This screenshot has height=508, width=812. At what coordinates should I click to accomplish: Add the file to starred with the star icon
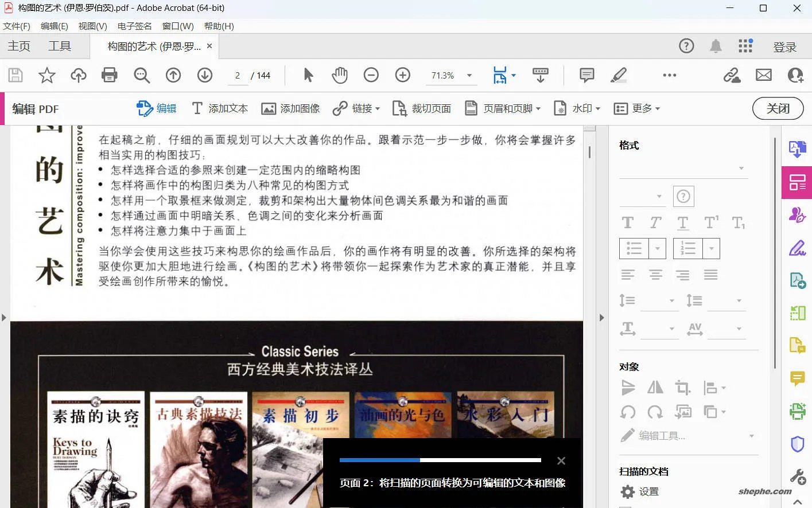(47, 75)
